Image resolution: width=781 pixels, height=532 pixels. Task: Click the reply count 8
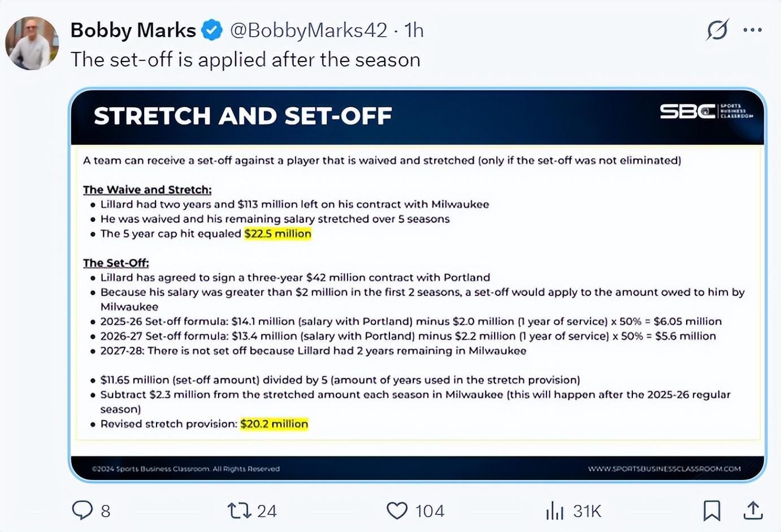click(106, 511)
